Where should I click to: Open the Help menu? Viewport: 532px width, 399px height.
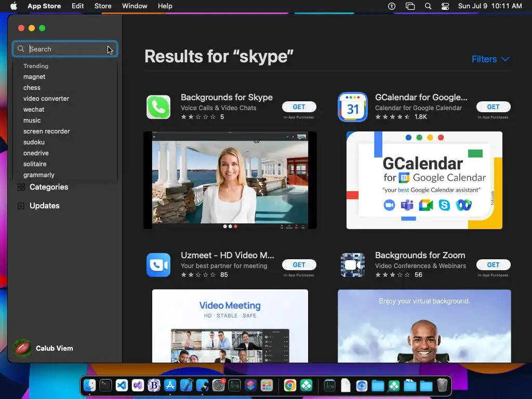pyautogui.click(x=165, y=6)
